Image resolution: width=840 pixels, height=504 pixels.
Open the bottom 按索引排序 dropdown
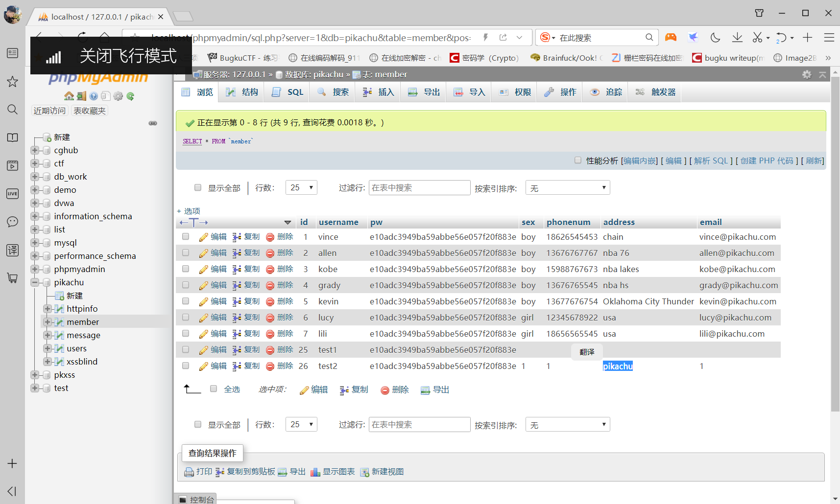point(568,424)
